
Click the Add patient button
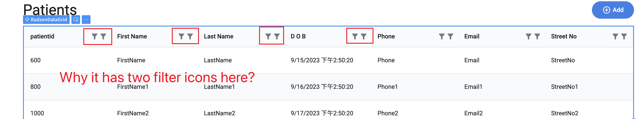point(613,10)
